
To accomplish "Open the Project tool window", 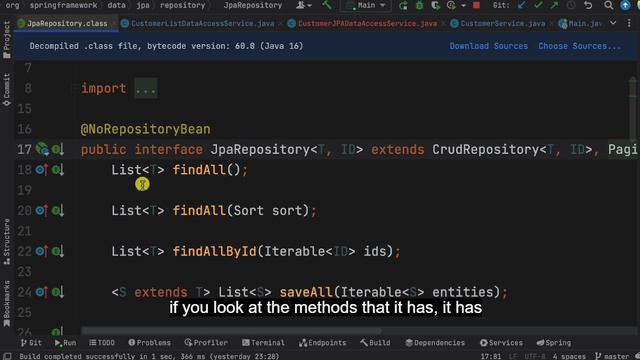I will point(7,40).
